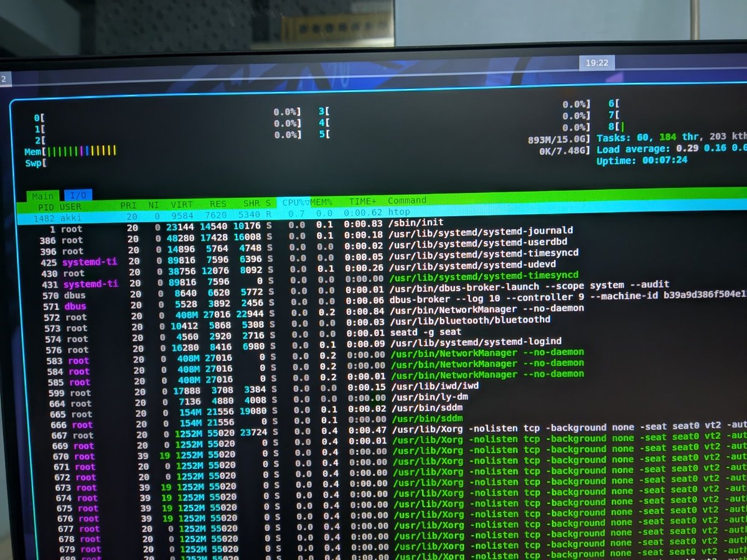Sort by the Command column header
Image resolution: width=747 pixels, height=560 pixels.
[x=407, y=200]
